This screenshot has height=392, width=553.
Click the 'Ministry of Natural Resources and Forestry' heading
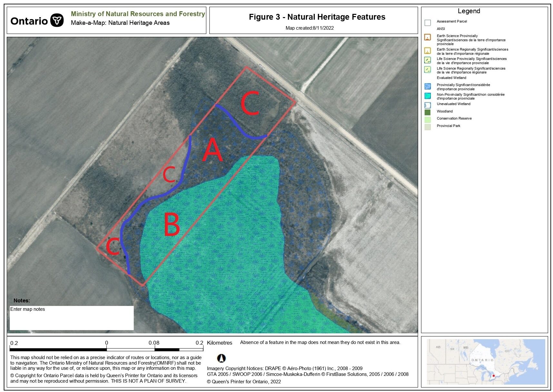click(x=138, y=14)
